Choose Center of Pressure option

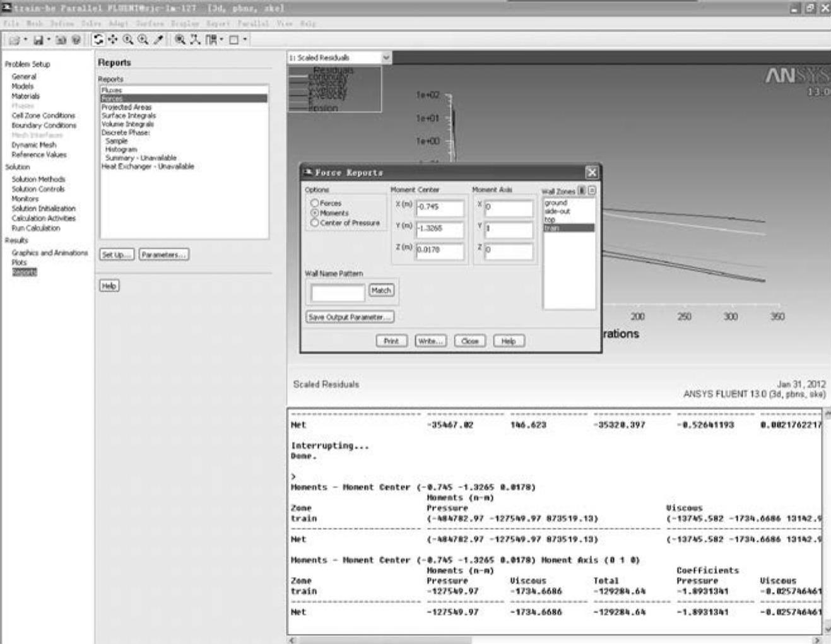click(314, 223)
